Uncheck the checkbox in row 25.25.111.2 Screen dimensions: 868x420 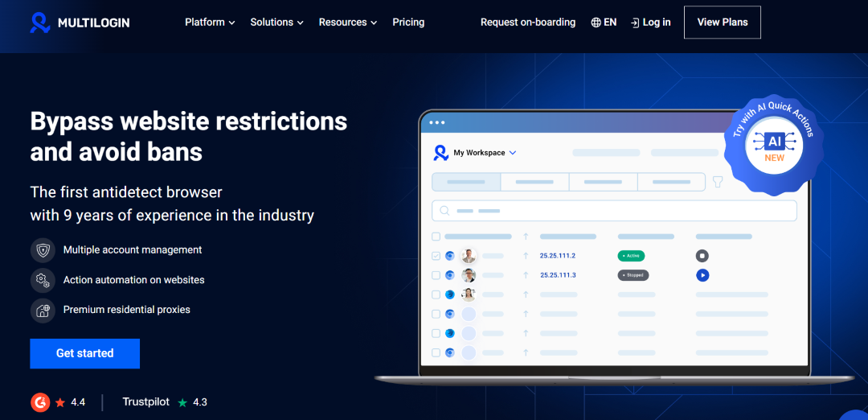[x=436, y=256]
